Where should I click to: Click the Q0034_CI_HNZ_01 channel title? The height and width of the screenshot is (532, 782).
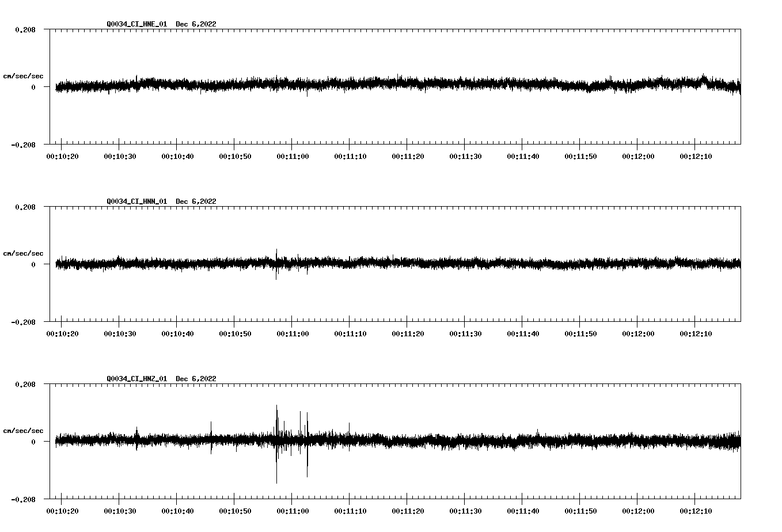[x=137, y=379]
